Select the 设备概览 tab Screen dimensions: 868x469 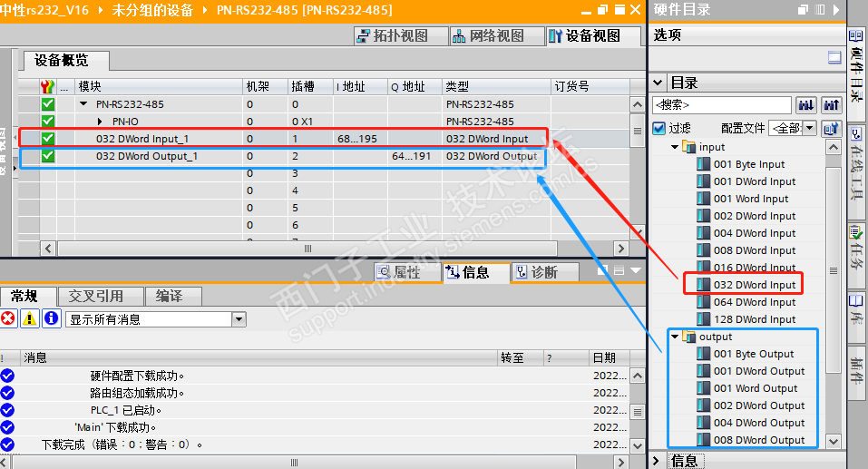pos(65,61)
